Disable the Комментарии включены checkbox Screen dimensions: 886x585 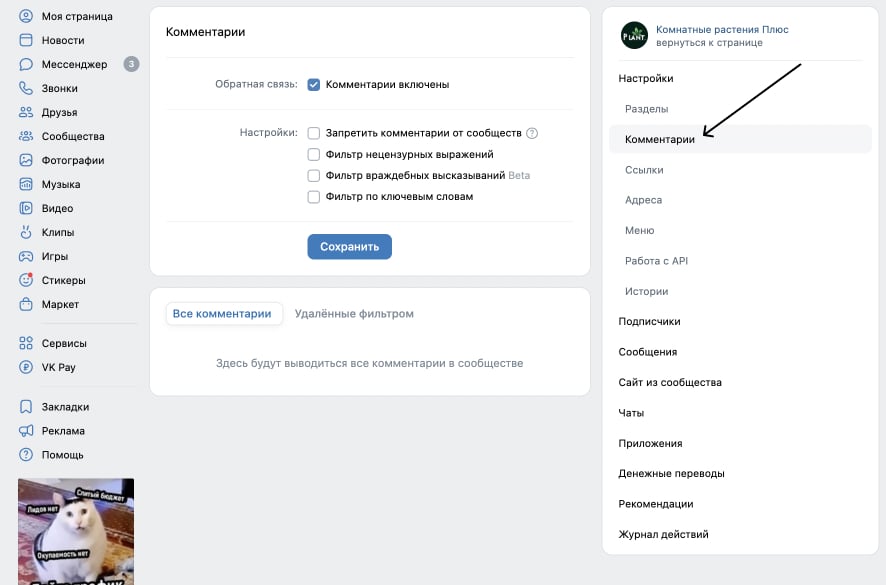(312, 85)
